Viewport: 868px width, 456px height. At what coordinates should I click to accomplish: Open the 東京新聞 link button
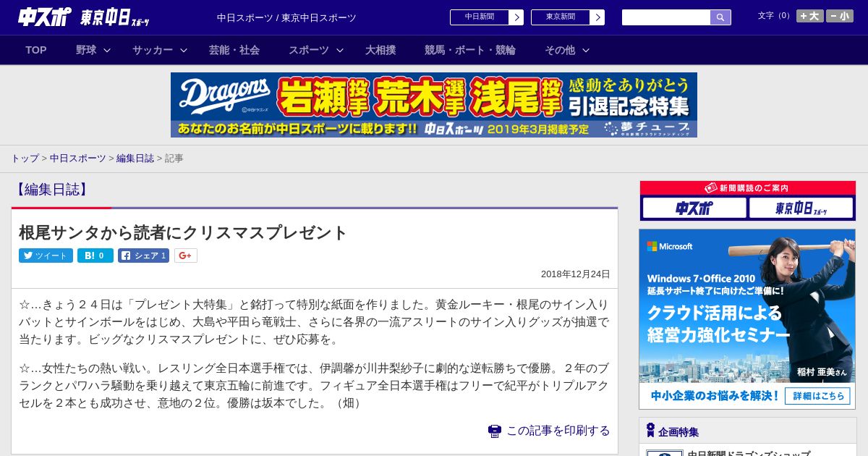tap(560, 17)
